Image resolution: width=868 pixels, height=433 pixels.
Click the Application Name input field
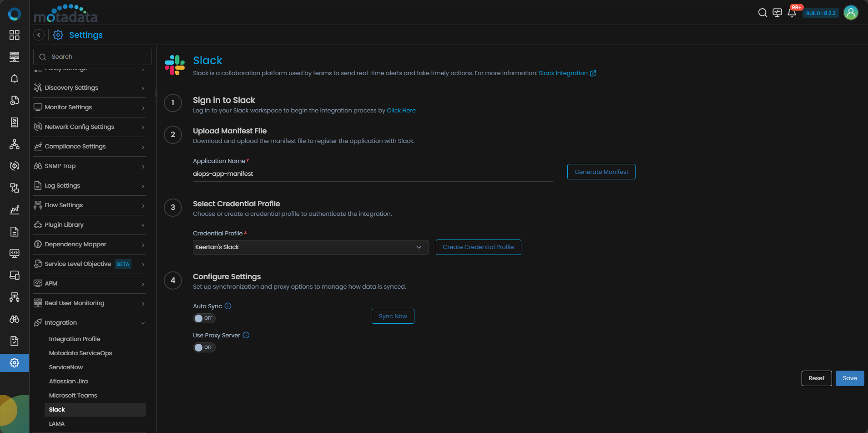373,174
